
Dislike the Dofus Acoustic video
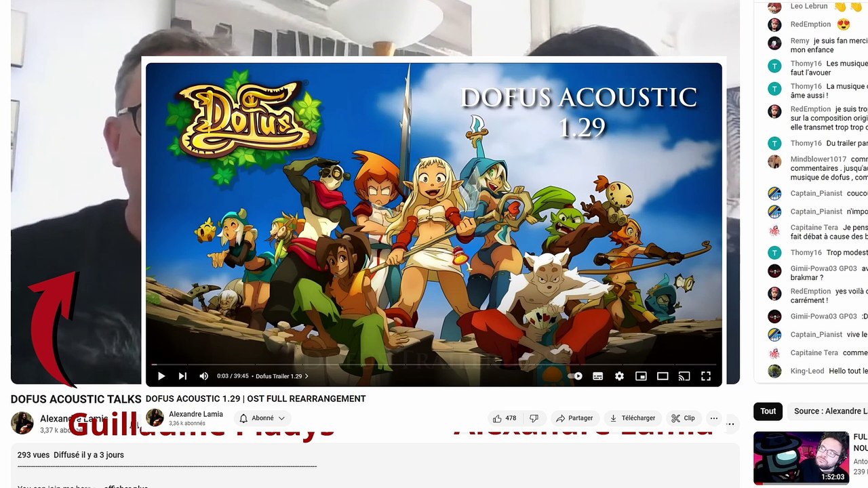pos(534,418)
